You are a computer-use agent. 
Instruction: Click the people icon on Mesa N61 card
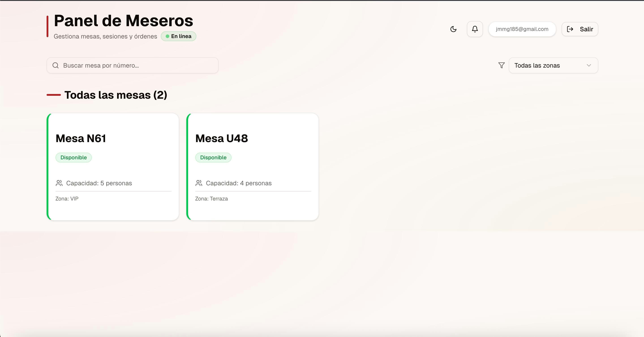[x=59, y=183]
